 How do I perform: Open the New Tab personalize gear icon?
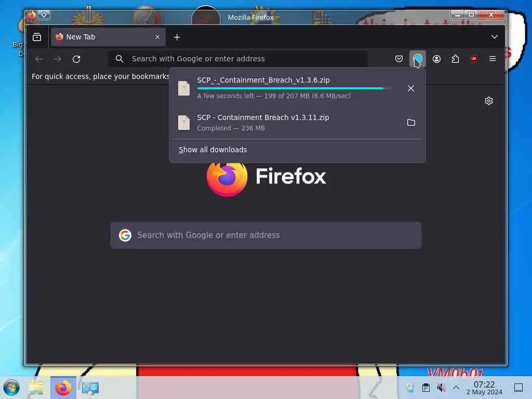click(488, 101)
